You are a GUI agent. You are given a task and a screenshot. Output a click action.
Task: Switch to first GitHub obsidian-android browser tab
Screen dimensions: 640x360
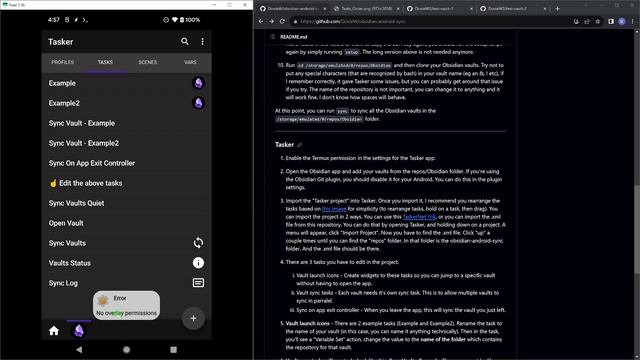(291, 9)
